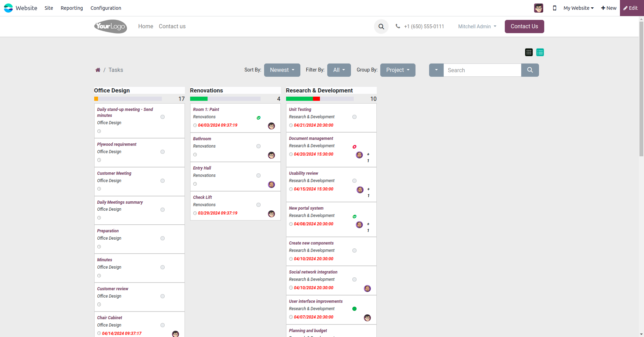Click assignee avatar on Document management card
Screen dimensions: 644x337
coord(359,155)
